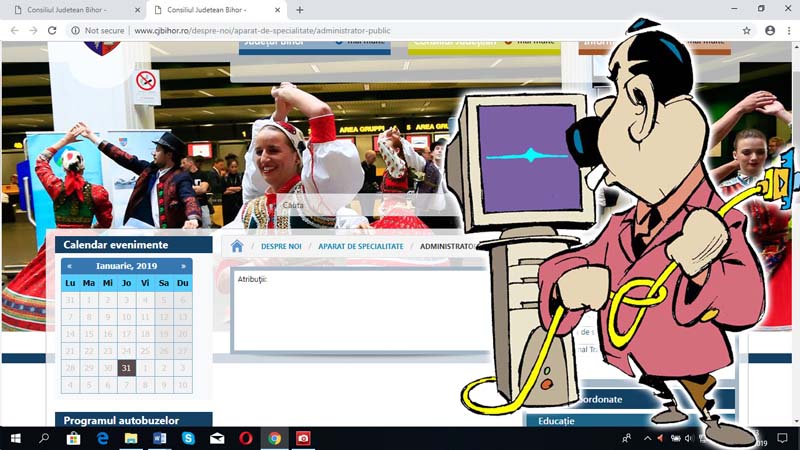The width and height of the screenshot is (800, 450).
Task: Show next month in events calendar
Action: 183,266
